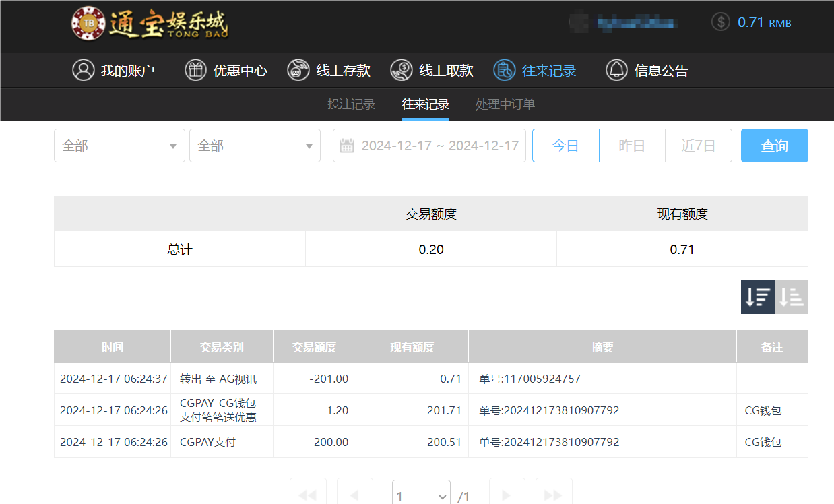Open the 信息公告 announcements icon

tap(616, 70)
